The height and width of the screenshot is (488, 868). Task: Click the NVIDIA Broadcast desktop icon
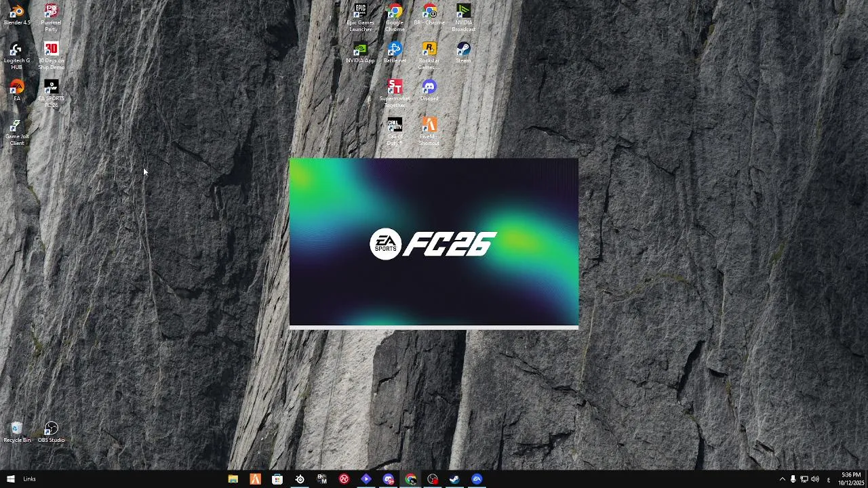click(x=463, y=18)
